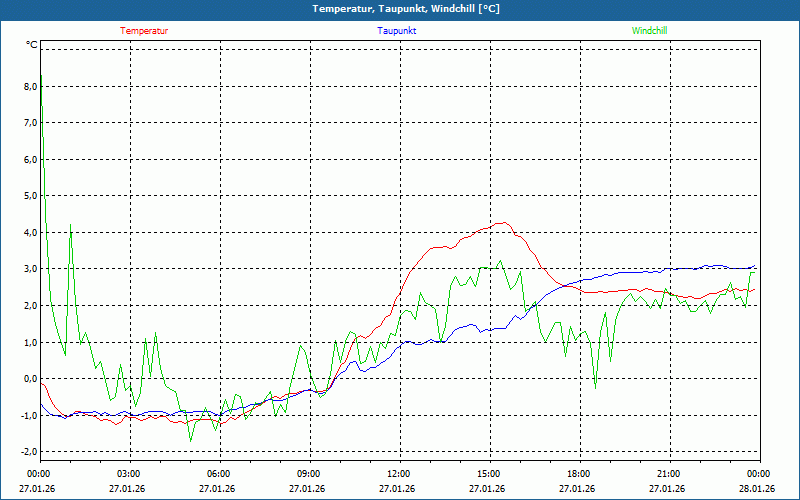Select the 3,0 y-axis tick label

[28, 269]
